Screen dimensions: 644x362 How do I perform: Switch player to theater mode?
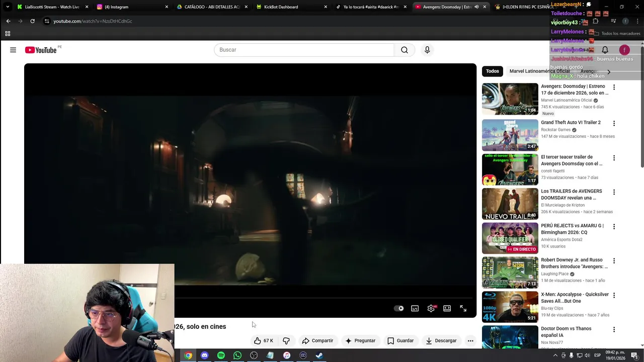(447, 308)
